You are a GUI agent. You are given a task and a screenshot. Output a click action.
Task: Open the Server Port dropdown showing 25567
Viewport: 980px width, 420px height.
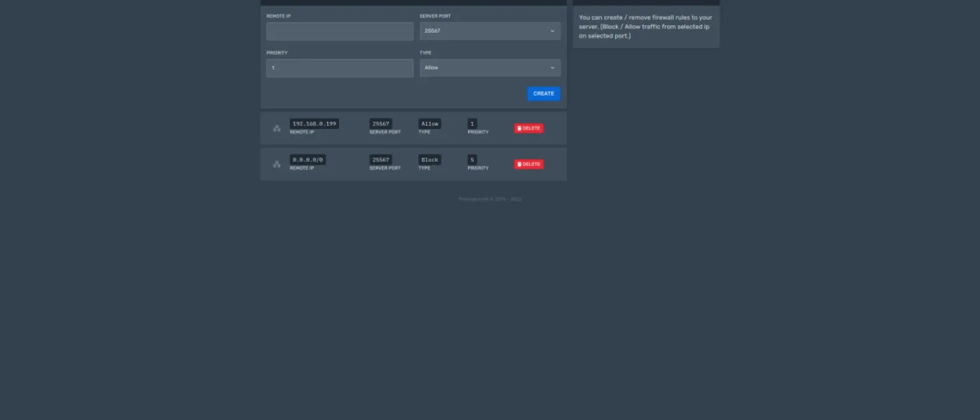[x=490, y=31]
